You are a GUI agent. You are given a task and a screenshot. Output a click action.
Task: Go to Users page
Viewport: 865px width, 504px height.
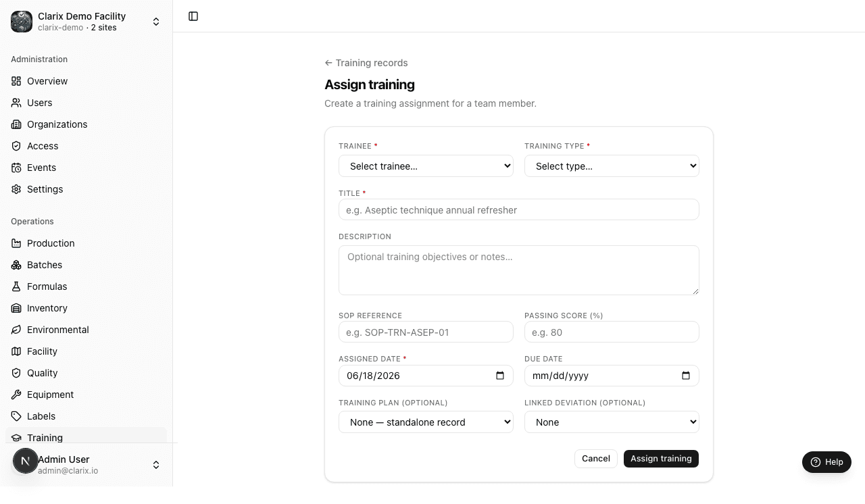(86, 103)
